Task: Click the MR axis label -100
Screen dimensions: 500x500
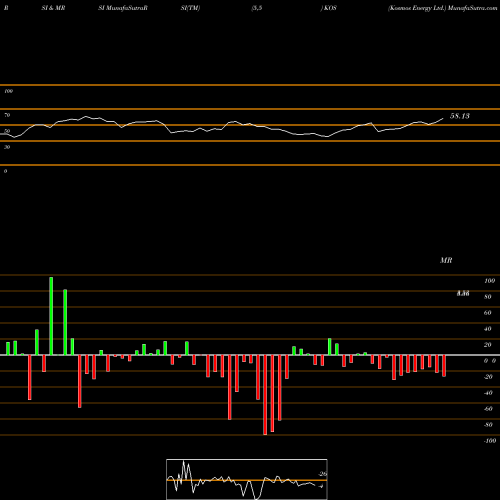Action: tap(490, 441)
